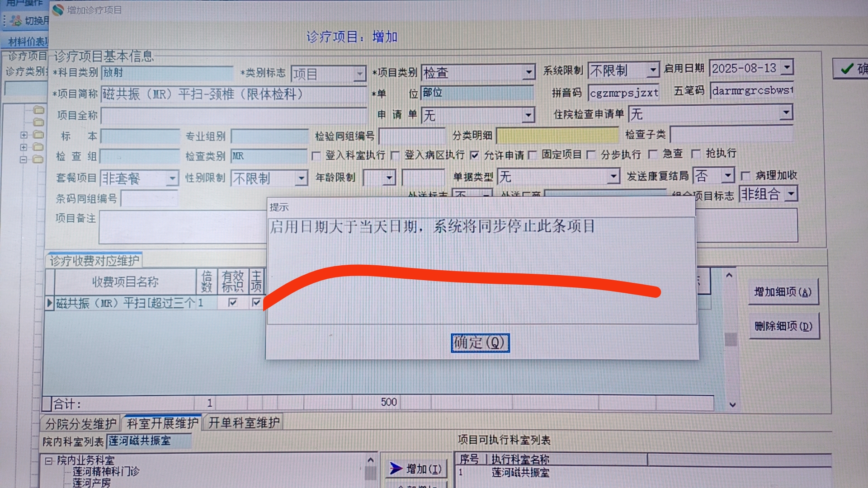Switch to the 开单科室维护 tab
This screenshot has width=868, height=488.
(x=244, y=423)
